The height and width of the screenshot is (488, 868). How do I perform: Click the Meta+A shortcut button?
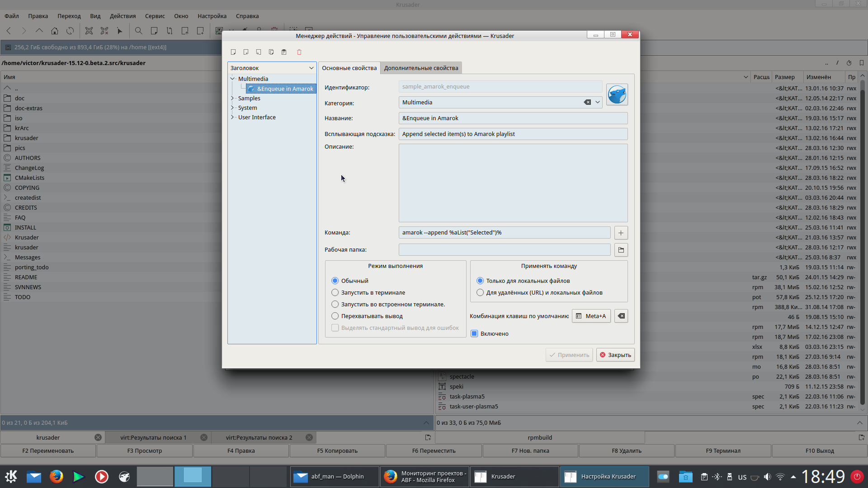[x=591, y=316]
